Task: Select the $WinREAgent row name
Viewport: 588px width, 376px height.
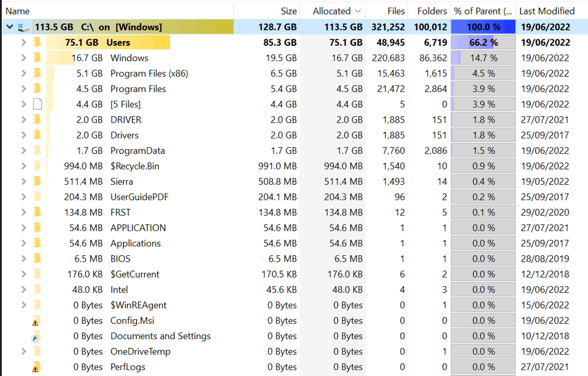Action: (138, 305)
